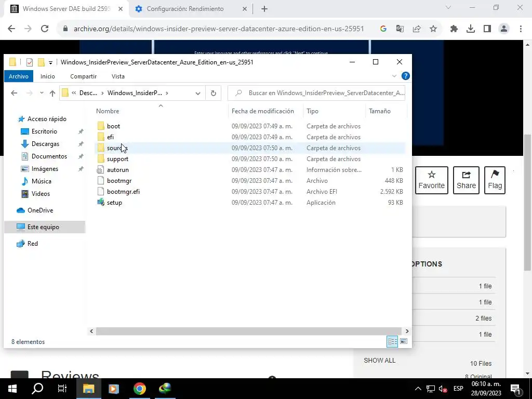Click the Share button on archive.org
Viewport: 532px width, 399px height.
click(466, 180)
